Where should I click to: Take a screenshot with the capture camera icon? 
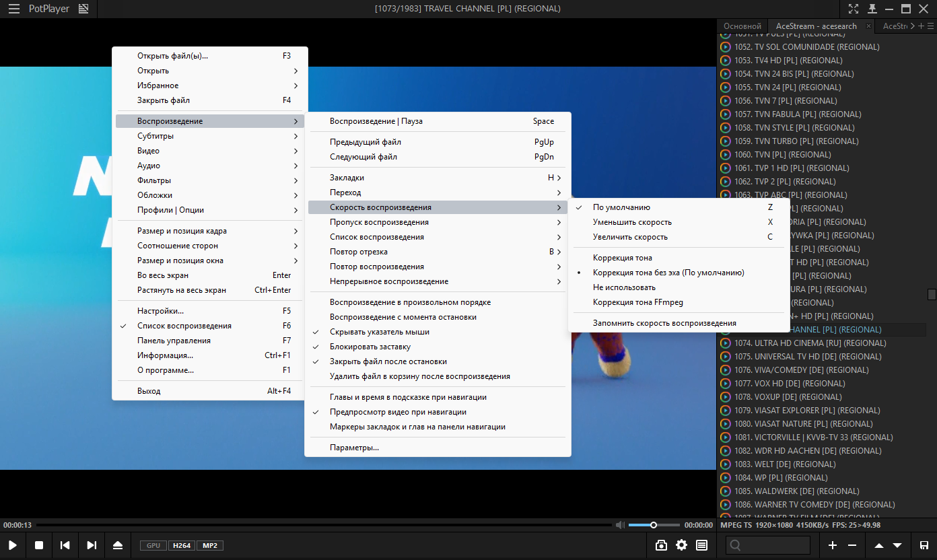click(661, 545)
